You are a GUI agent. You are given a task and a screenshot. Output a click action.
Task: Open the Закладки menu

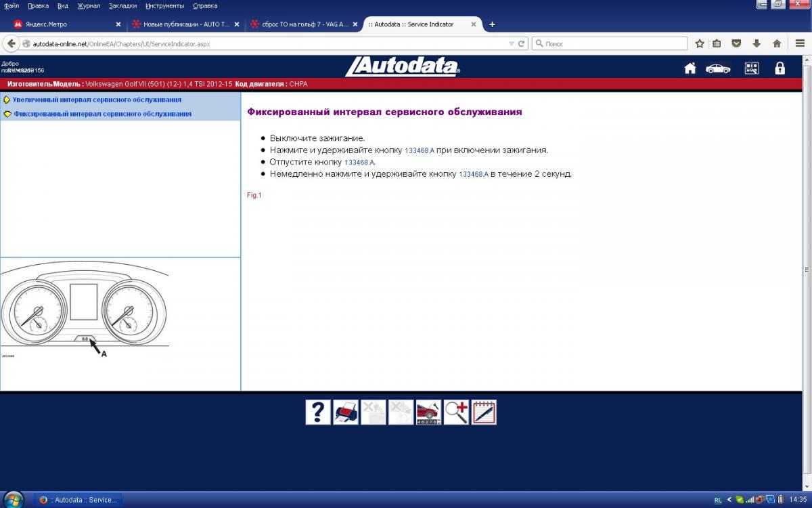[x=123, y=5]
